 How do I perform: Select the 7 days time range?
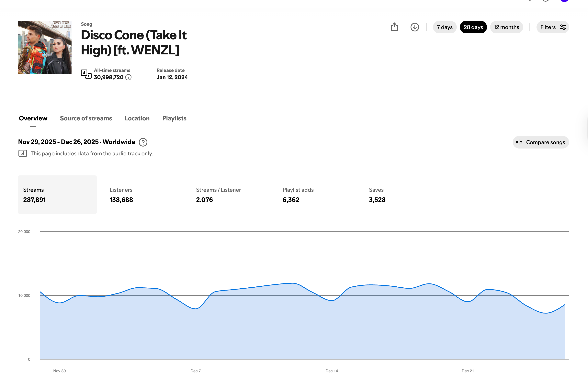[x=444, y=27]
